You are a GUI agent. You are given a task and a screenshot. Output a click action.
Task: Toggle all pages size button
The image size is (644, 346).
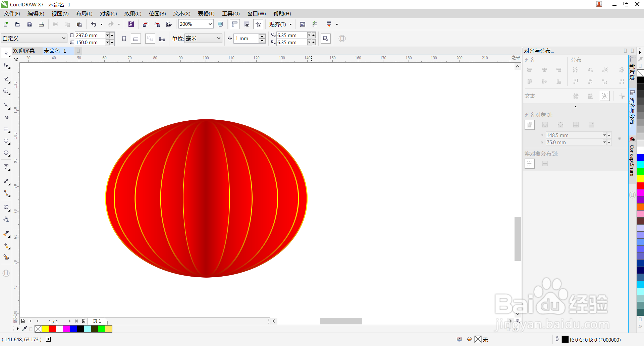tap(150, 39)
